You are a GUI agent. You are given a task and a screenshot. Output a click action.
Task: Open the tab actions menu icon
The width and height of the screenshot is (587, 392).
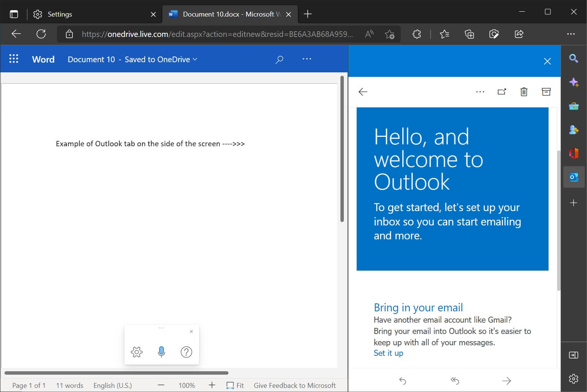(14, 14)
